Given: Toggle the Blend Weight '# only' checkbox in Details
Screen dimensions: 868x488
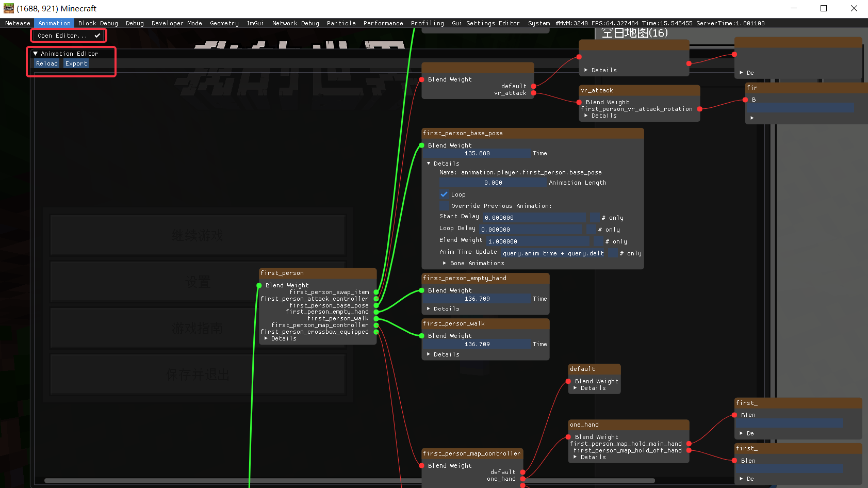Looking at the screenshot, I should click(x=598, y=241).
